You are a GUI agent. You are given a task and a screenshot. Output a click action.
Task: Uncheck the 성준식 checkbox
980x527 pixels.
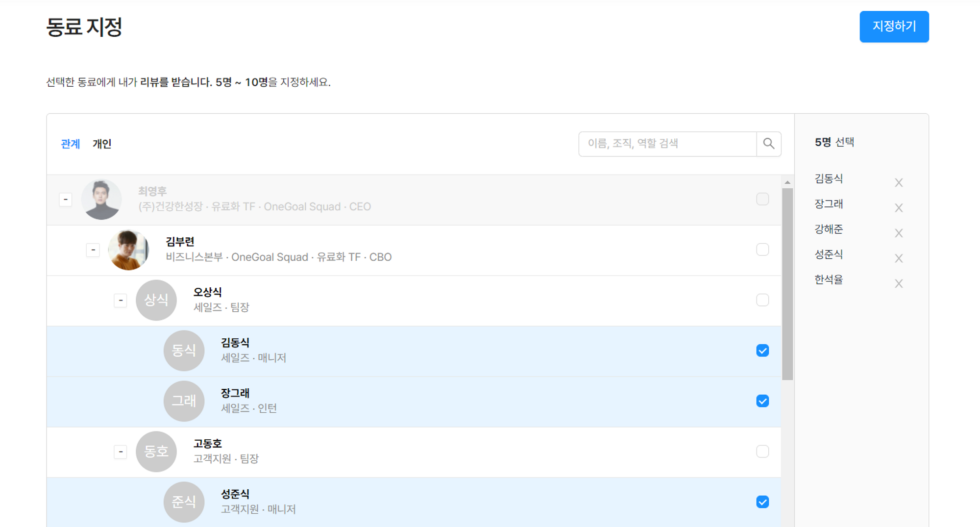point(762,502)
